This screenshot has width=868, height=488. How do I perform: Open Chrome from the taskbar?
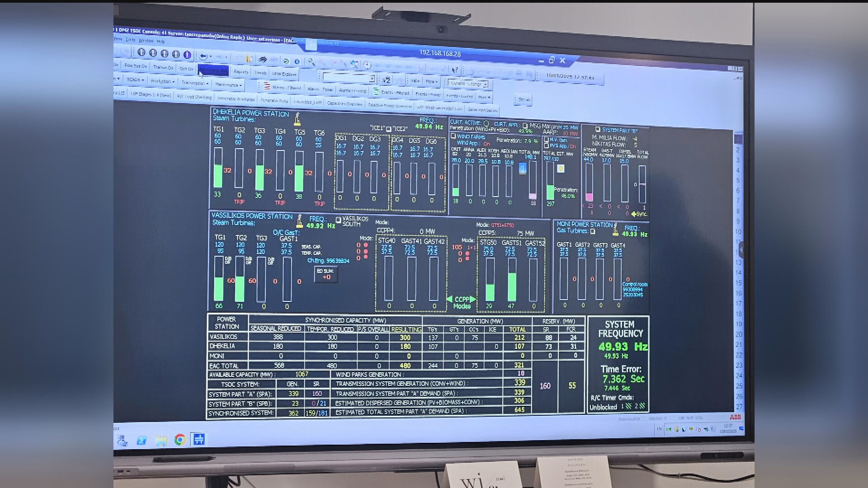(180, 440)
